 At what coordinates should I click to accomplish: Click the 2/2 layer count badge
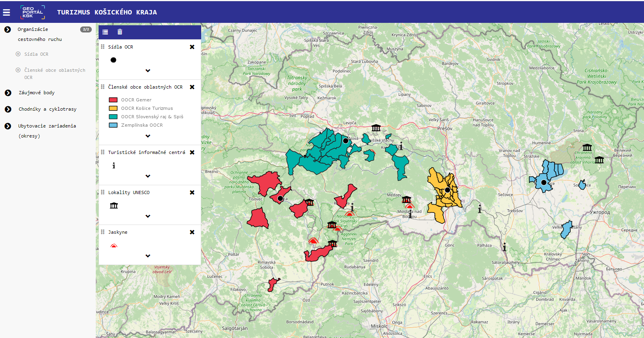86,29
